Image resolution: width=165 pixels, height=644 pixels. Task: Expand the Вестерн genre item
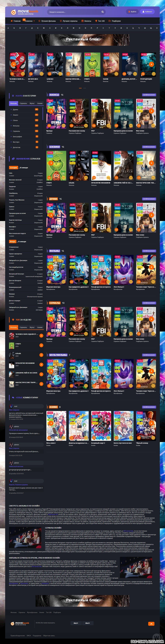pyautogui.click(x=16, y=142)
